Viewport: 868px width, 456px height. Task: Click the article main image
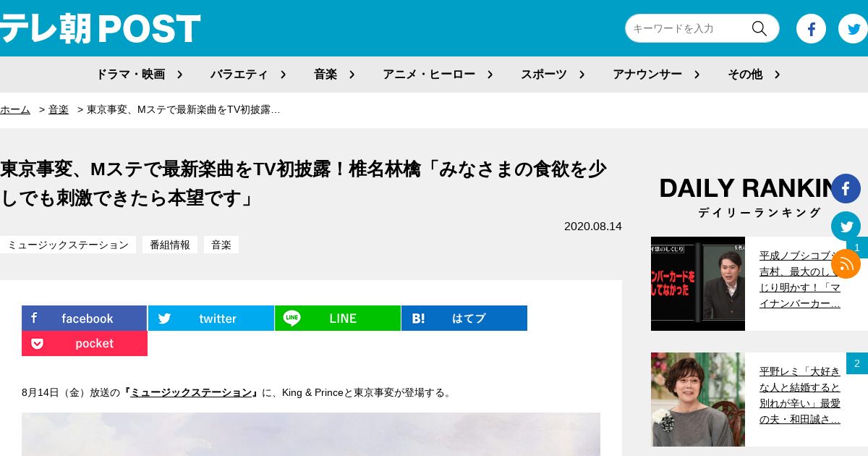pos(311,434)
